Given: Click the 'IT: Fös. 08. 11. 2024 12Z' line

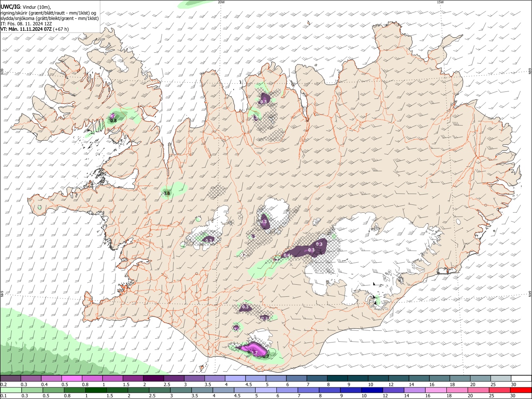Looking at the screenshot, I should [26, 24].
